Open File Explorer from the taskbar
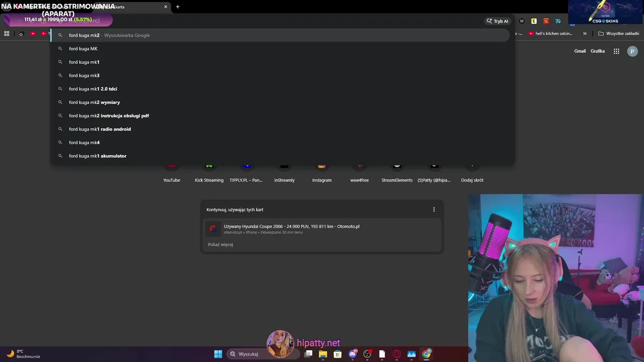The image size is (644, 362). point(323,354)
